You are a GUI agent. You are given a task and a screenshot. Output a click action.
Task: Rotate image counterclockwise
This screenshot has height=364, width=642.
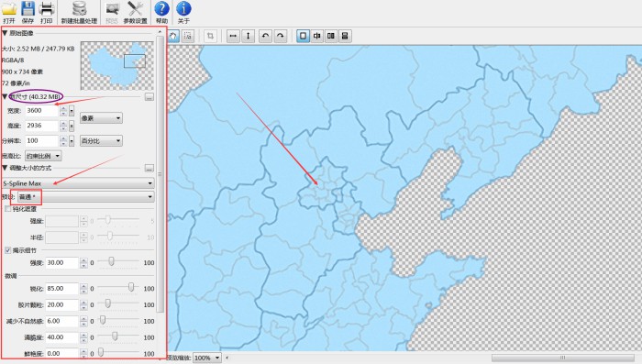tap(265, 36)
